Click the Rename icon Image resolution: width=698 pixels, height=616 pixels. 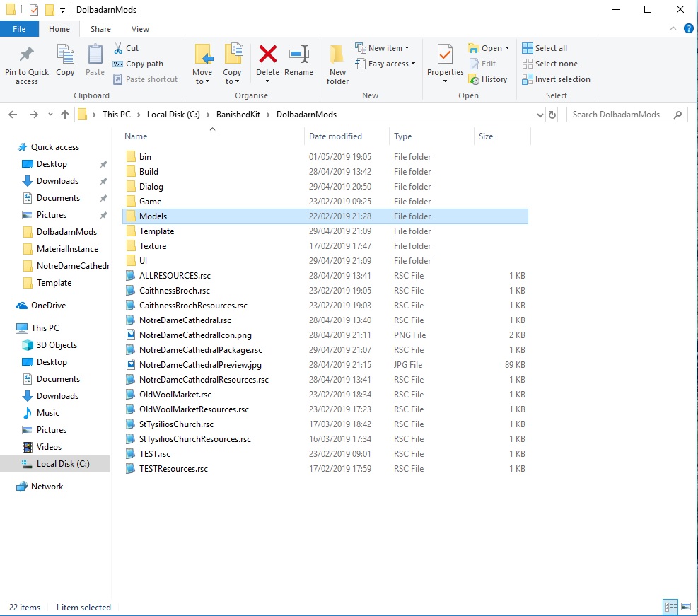[x=298, y=54]
